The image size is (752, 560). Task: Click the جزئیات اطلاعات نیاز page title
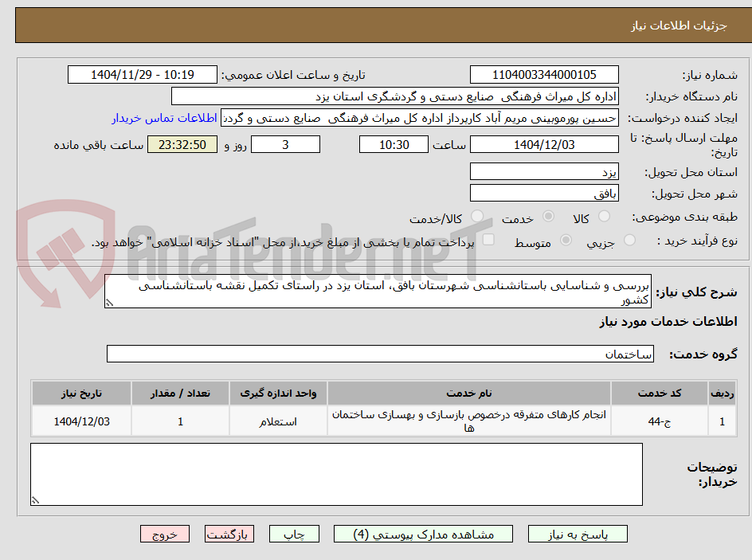679,25
